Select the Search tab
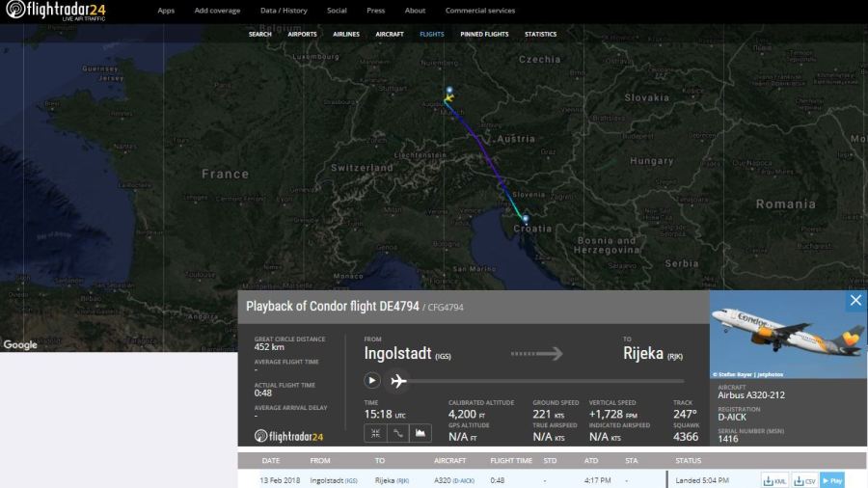Image resolution: width=868 pixels, height=488 pixels. (260, 34)
